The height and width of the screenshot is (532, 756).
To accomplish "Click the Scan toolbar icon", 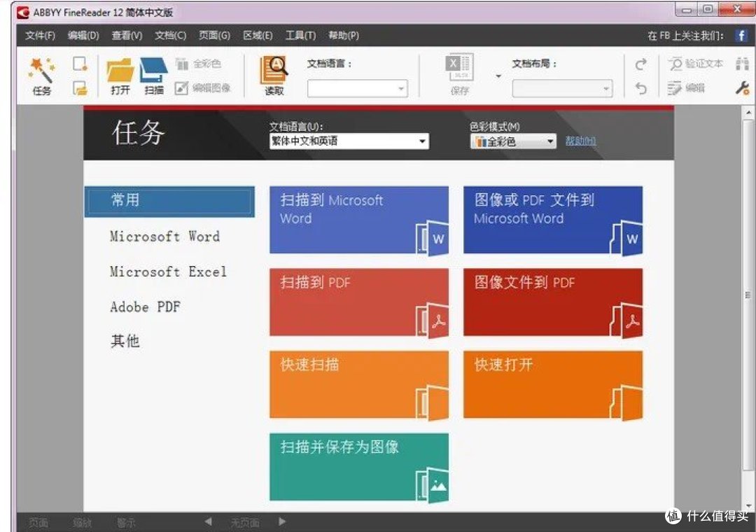I will pyautogui.click(x=154, y=76).
